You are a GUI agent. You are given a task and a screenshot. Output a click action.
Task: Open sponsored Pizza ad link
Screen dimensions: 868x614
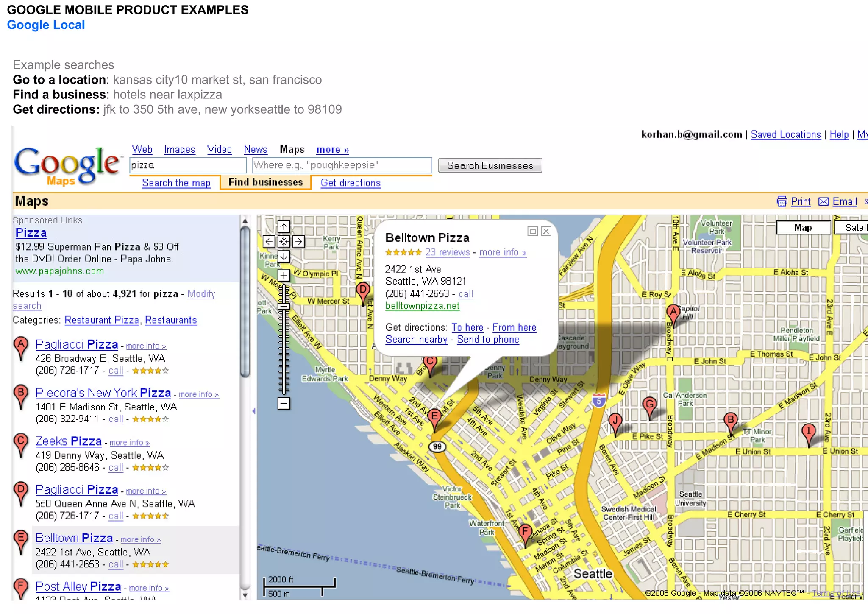click(x=31, y=233)
